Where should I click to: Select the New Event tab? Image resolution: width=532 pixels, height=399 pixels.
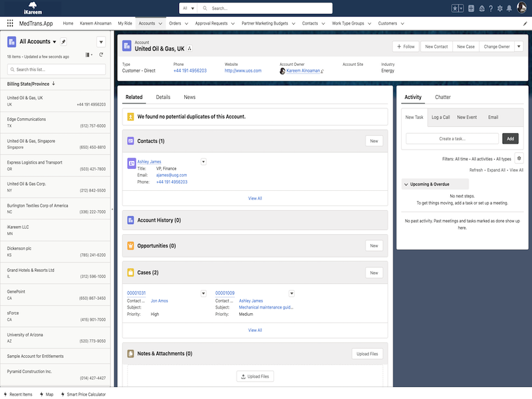tap(467, 118)
